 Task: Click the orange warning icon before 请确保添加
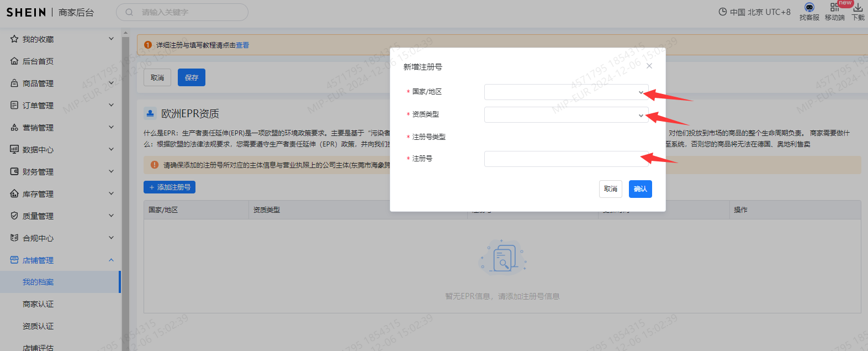[x=155, y=165]
